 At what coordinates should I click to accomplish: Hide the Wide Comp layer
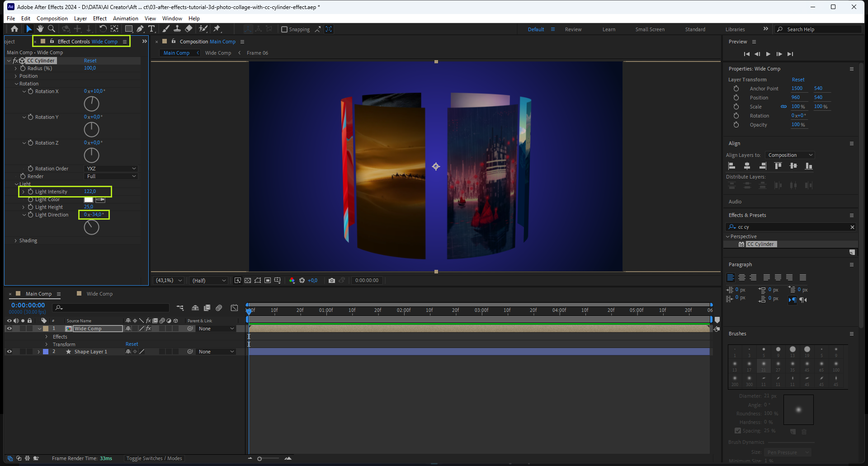(x=9, y=329)
